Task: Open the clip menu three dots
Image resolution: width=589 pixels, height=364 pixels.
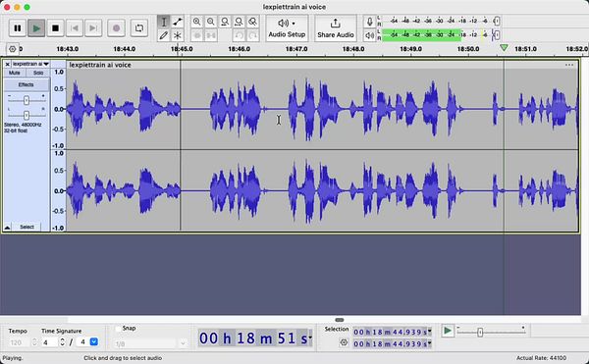Action: pyautogui.click(x=569, y=65)
